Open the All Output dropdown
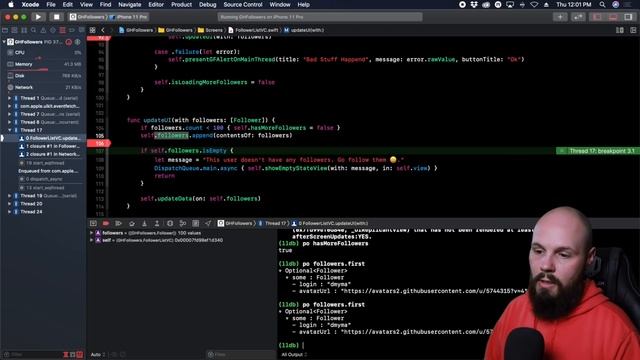640x360 pixels. click(294, 355)
